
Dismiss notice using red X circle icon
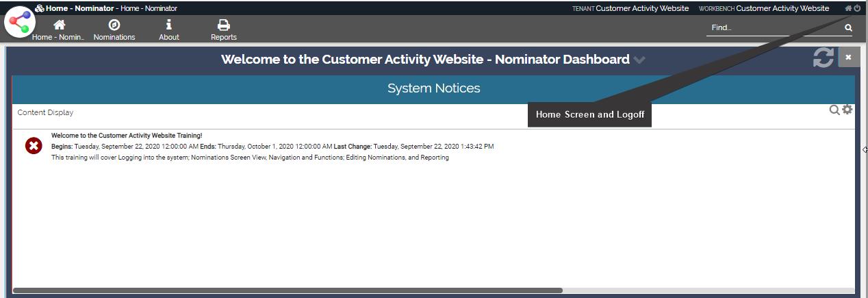(34, 146)
